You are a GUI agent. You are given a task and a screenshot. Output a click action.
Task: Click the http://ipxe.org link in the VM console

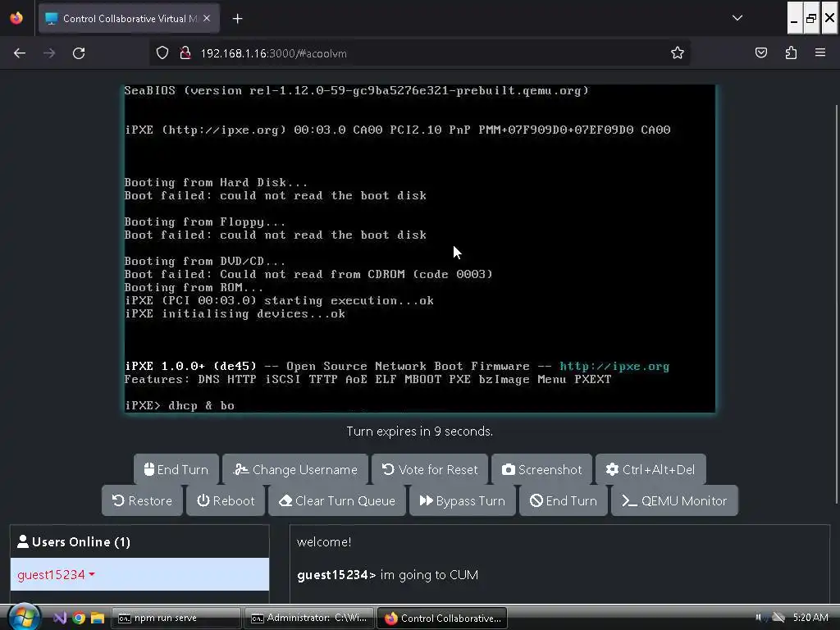[x=614, y=367]
